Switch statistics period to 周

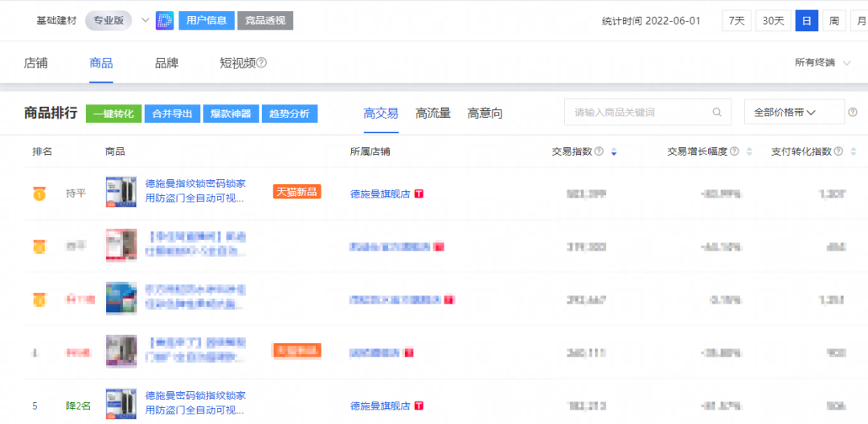[833, 21]
